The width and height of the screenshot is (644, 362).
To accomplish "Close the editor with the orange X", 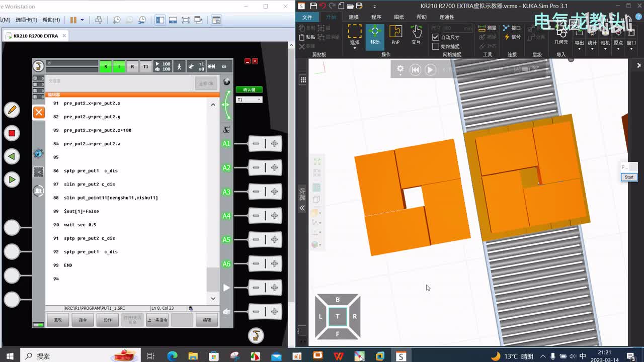I will [x=39, y=112].
